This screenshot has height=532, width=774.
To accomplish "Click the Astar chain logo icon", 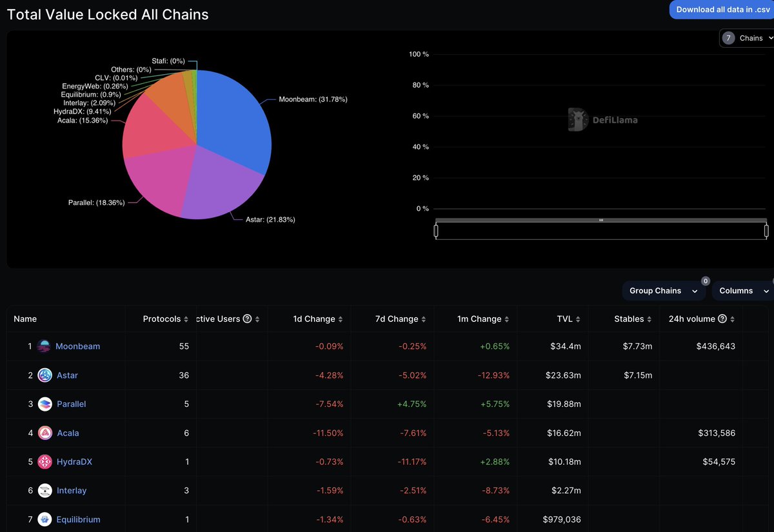I will (x=45, y=375).
